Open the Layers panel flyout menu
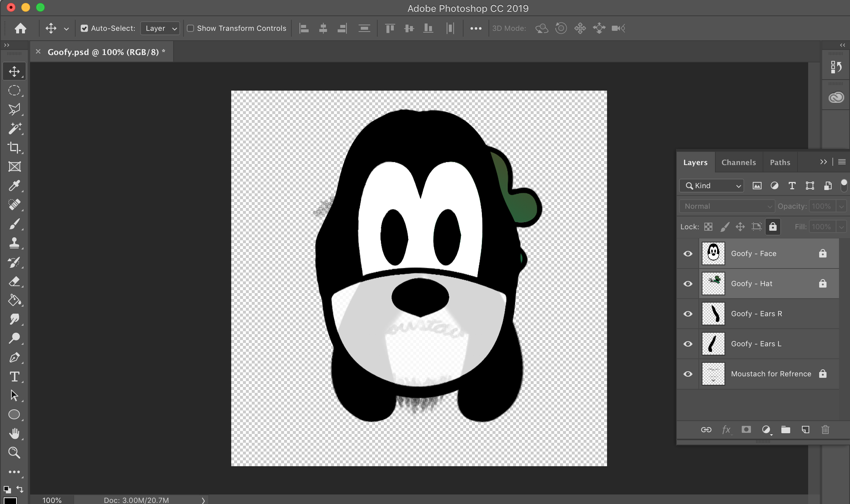The image size is (850, 504). point(842,162)
